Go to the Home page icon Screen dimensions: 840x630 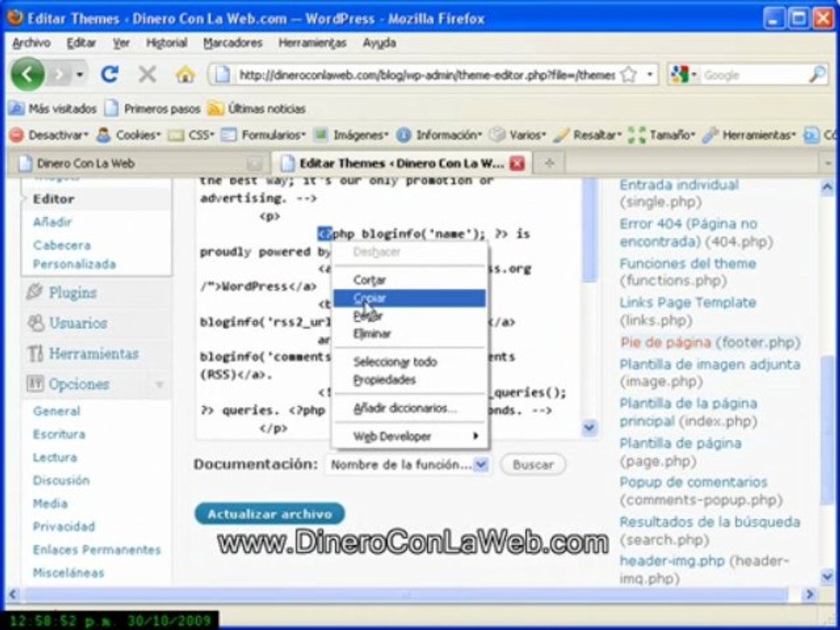tap(185, 74)
